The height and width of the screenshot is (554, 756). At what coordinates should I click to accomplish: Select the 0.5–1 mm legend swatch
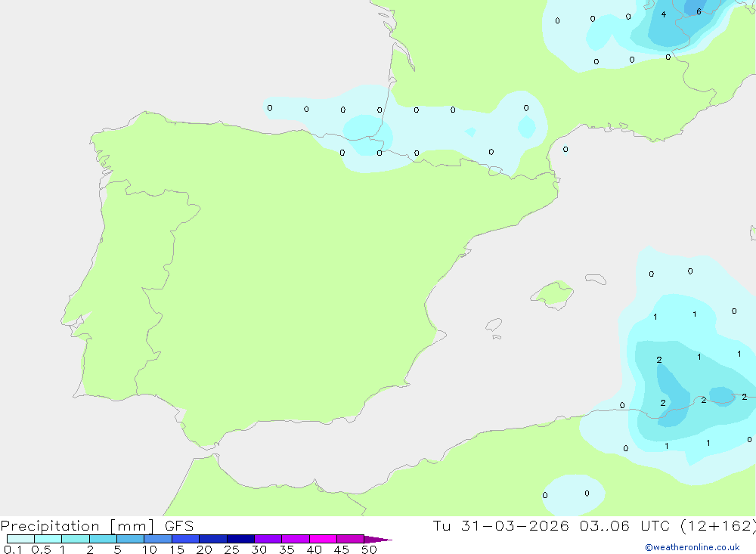coord(48,539)
